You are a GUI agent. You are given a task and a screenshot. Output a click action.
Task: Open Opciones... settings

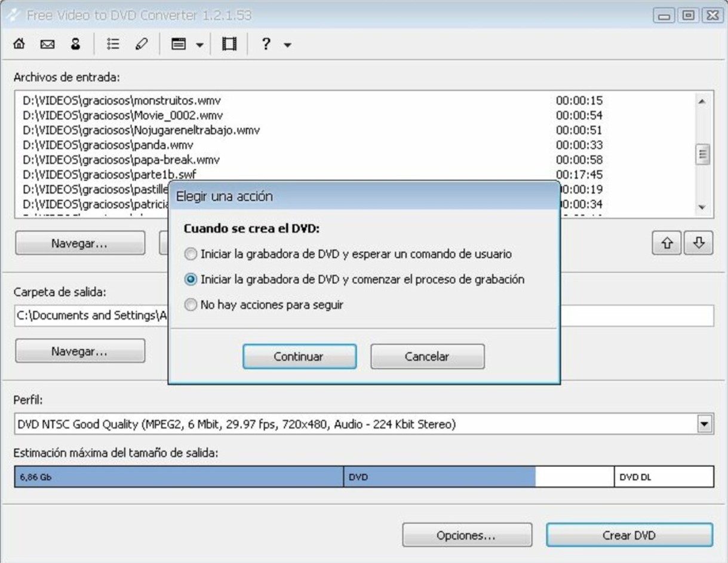point(468,535)
